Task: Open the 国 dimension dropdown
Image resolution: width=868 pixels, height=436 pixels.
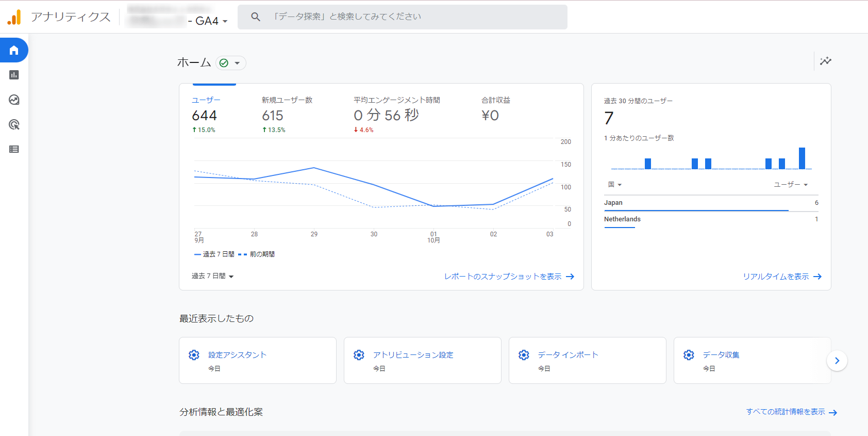Action: point(615,184)
